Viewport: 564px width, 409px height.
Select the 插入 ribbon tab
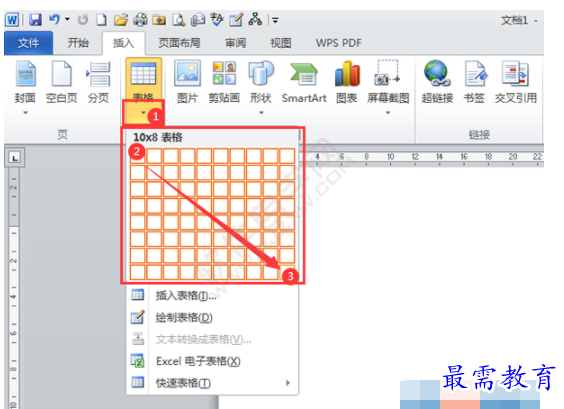(x=123, y=43)
